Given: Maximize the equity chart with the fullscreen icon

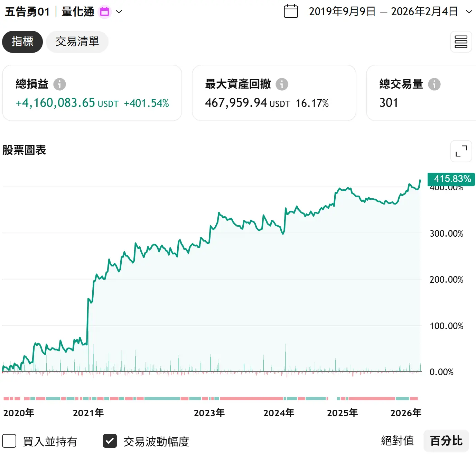Looking at the screenshot, I should 461,151.
